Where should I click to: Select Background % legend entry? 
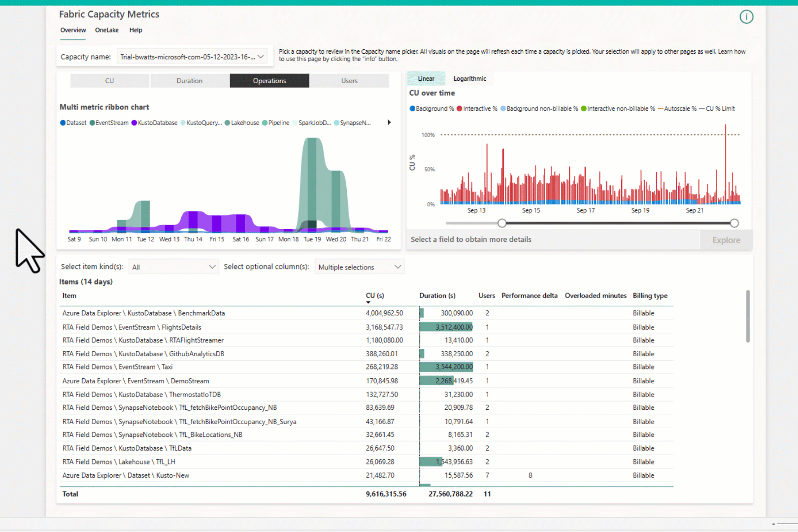[432, 109]
